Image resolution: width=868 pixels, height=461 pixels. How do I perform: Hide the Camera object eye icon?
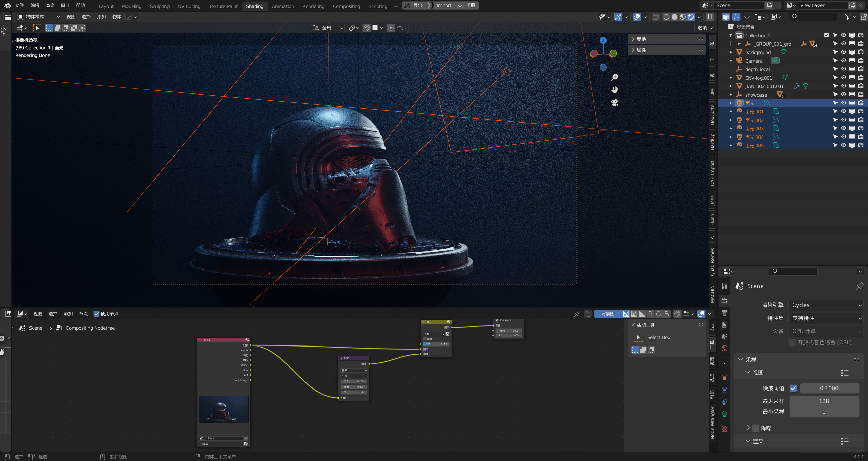pos(844,61)
